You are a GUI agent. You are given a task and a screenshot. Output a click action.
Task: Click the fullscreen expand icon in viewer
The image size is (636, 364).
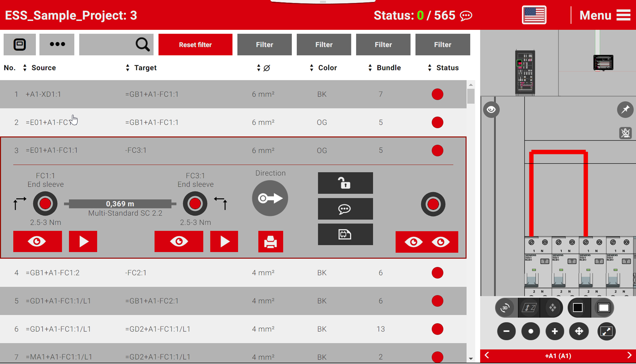pyautogui.click(x=606, y=331)
